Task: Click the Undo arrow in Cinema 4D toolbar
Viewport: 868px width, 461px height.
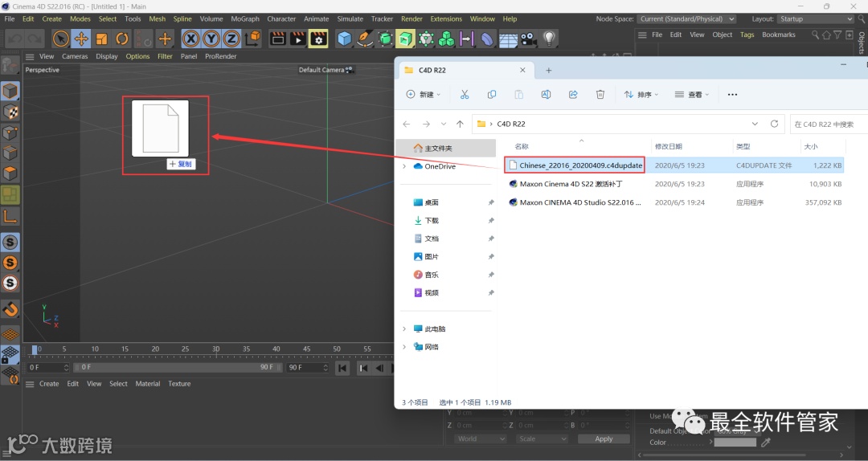Action: click(x=14, y=39)
